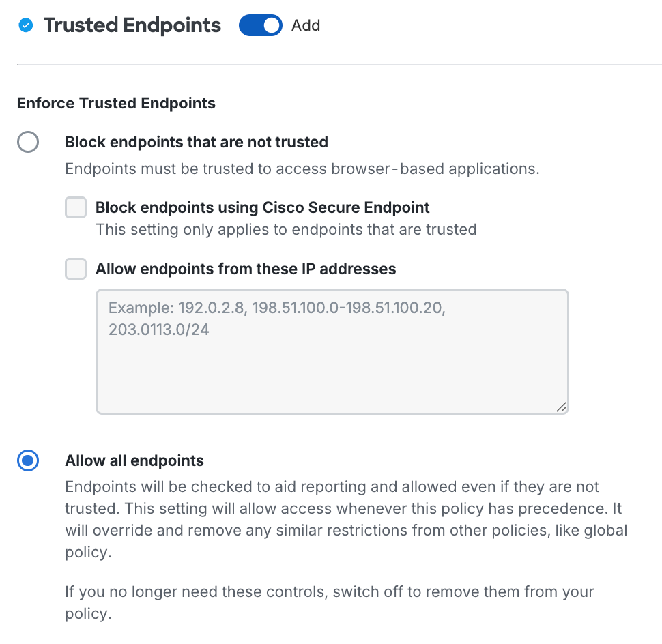Click the Trusted Endpoints heading
This screenshot has width=662, height=644.
tap(132, 25)
